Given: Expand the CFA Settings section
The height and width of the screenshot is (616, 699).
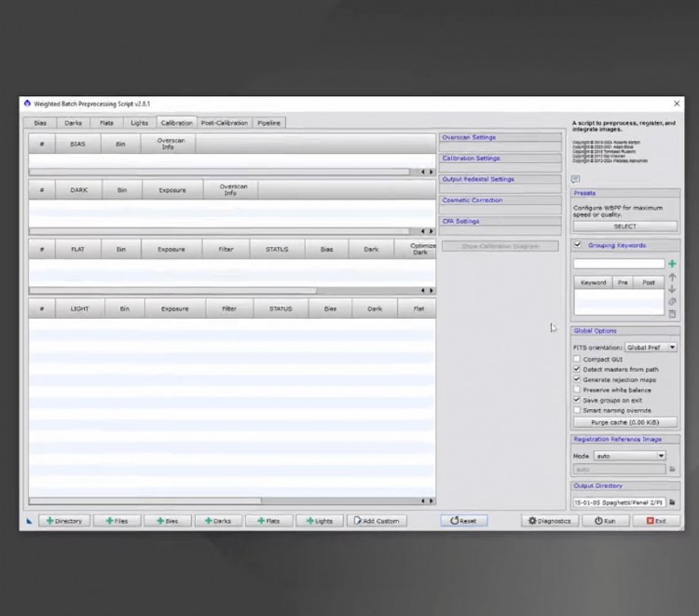Looking at the screenshot, I should 500,221.
